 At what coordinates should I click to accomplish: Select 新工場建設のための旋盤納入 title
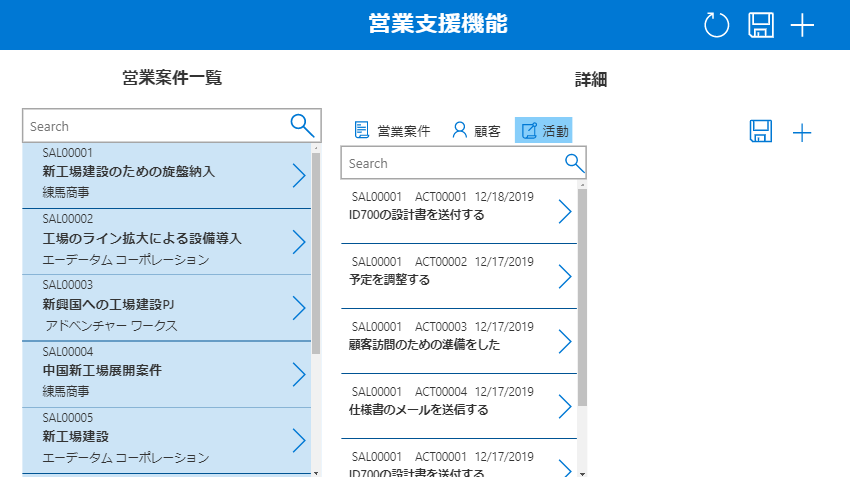tap(128, 172)
